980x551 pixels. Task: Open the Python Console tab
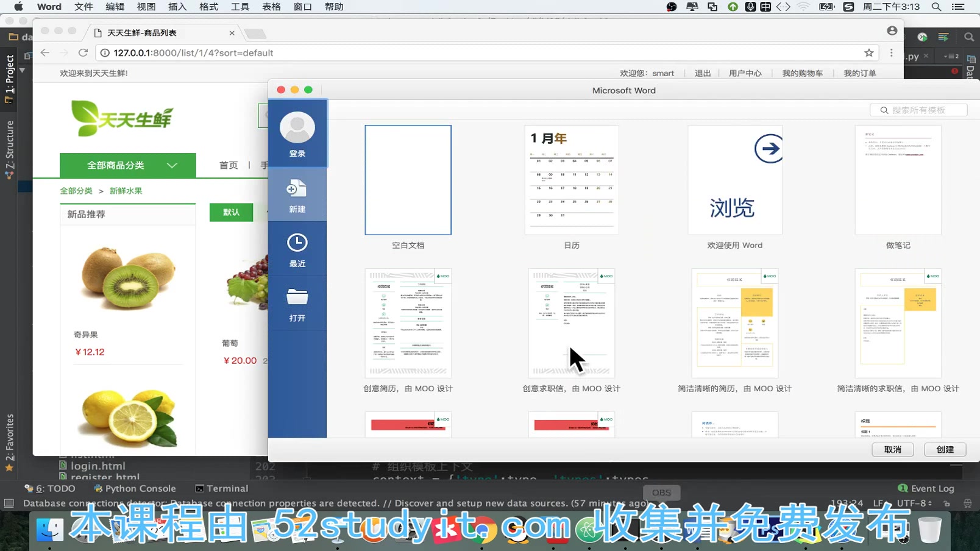[135, 488]
